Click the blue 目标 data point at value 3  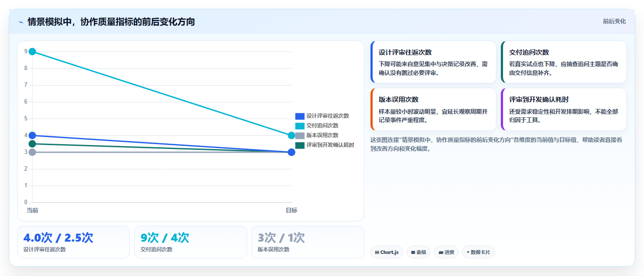[291, 152]
